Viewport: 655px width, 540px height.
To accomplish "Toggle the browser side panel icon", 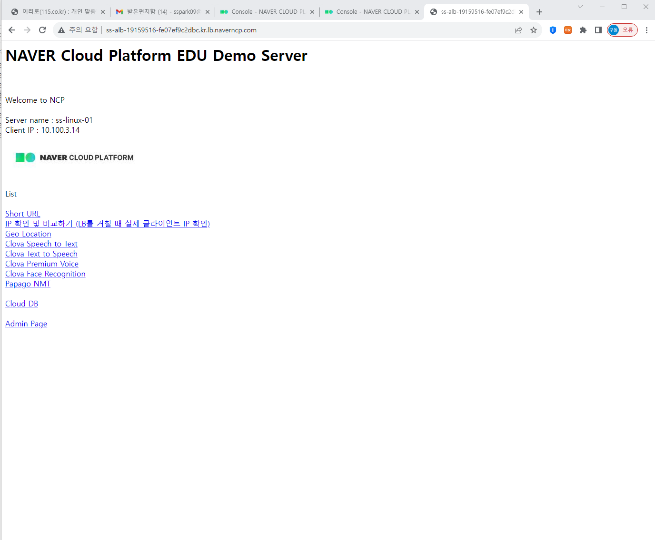I will [x=598, y=30].
